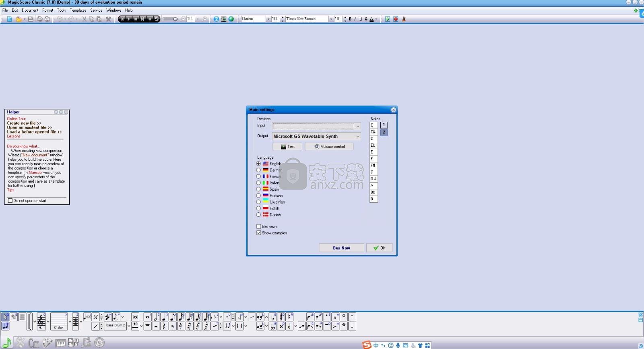
Task: Click the Volume control button
Action: [329, 147]
